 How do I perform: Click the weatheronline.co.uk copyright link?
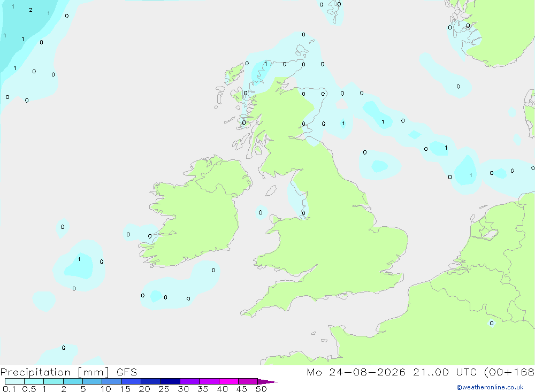[x=490, y=387]
